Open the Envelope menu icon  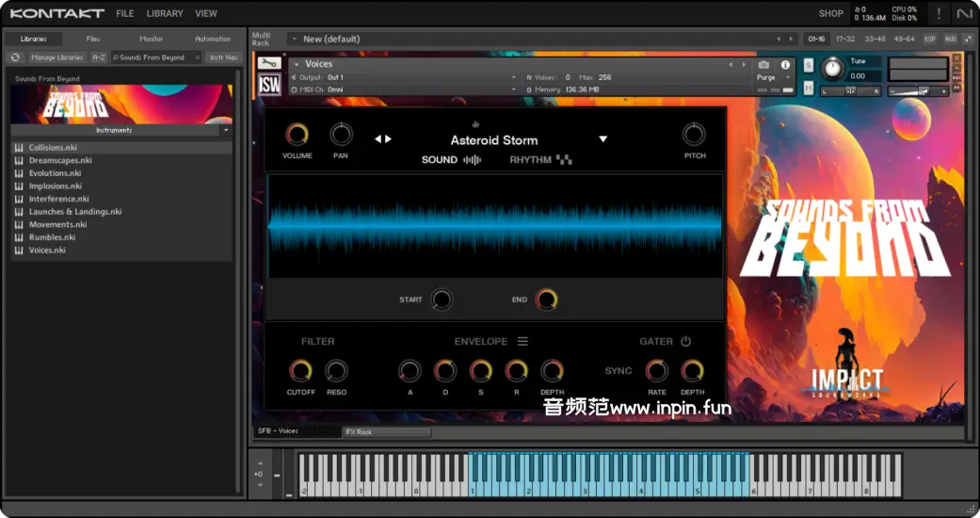pos(522,342)
